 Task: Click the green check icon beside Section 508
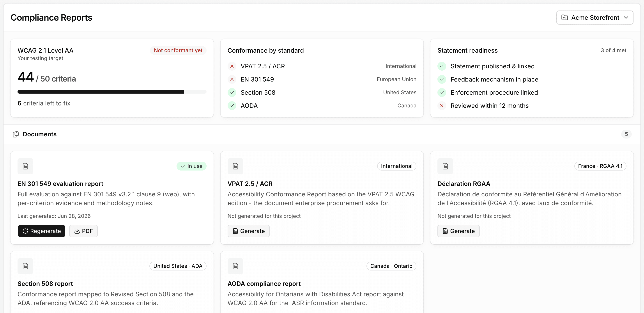232,92
